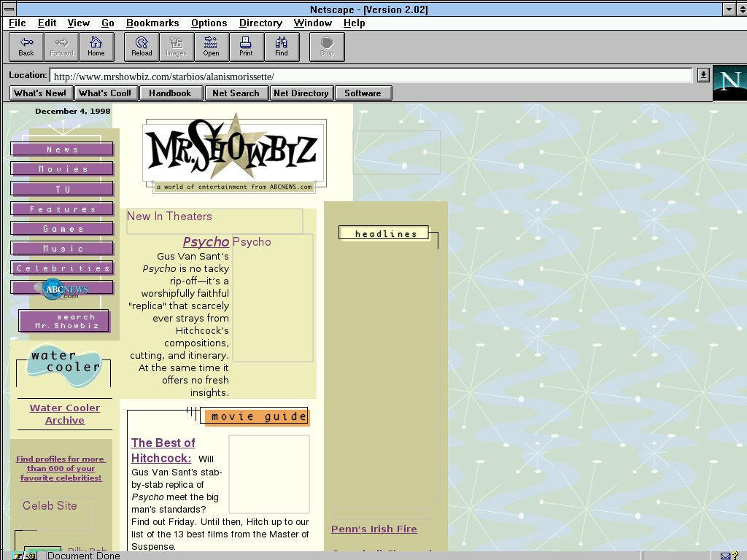The image size is (747, 560).
Task: Click the Net Search button
Action: [x=236, y=93]
